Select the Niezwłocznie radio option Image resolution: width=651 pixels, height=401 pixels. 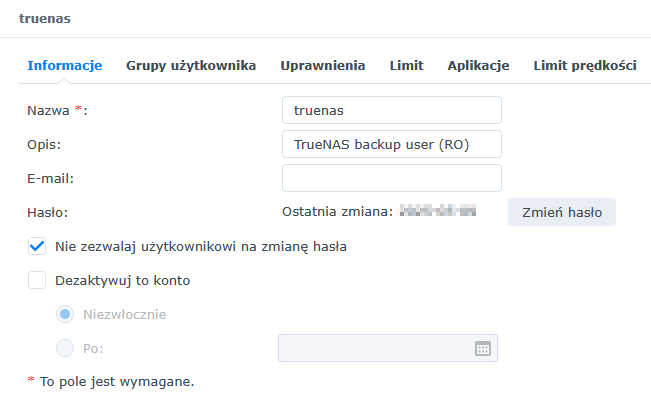pos(66,314)
